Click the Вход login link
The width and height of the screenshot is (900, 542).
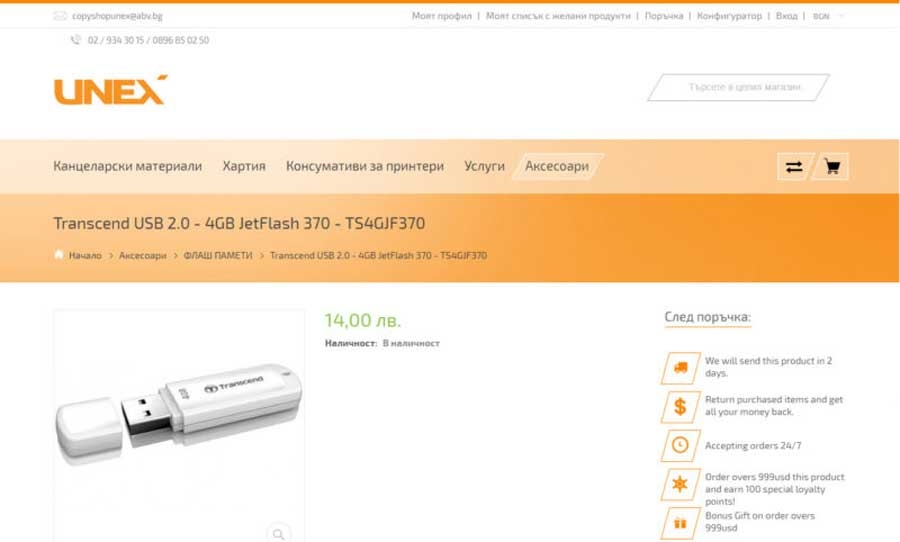(x=786, y=16)
